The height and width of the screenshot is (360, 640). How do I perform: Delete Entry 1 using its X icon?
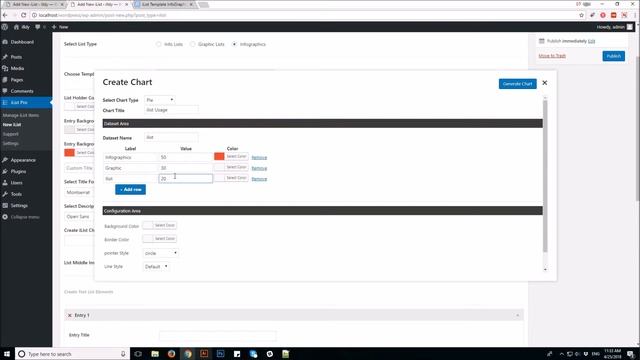pos(69,315)
